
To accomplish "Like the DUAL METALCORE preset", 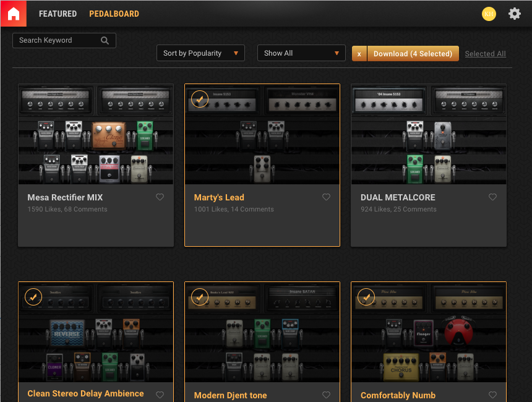I will [492, 197].
